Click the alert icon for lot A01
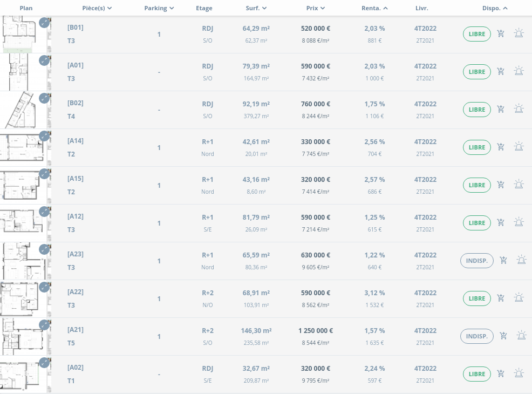532x394 pixels. click(519, 71)
